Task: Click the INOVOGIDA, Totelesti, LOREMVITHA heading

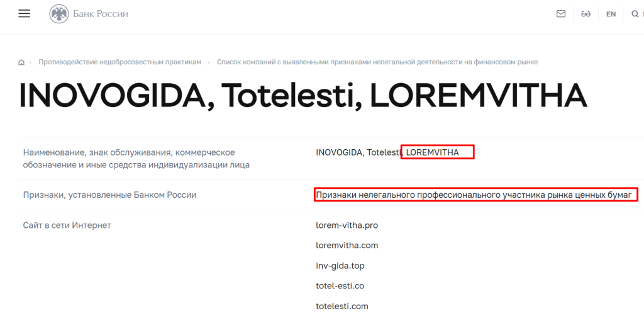Action: point(303,96)
